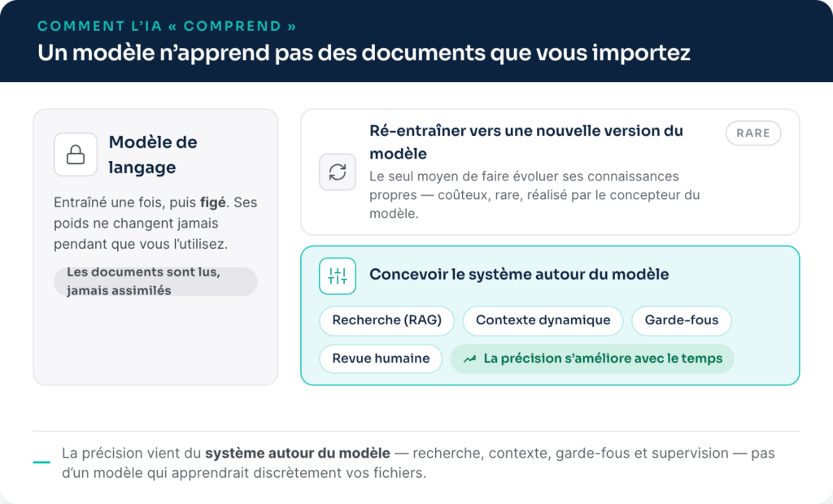
Task: Click the padlock icon beside Modèle de langage
Action: (x=76, y=154)
